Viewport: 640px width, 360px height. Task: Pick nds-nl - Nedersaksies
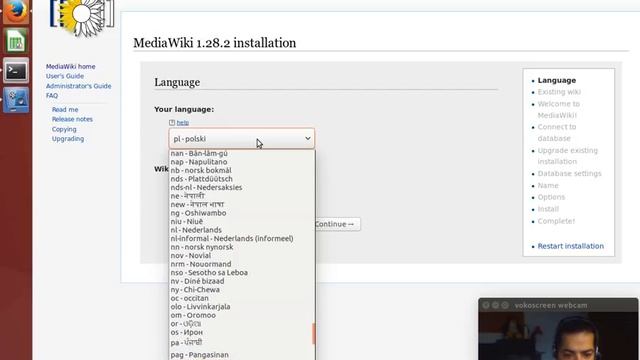coord(242,188)
